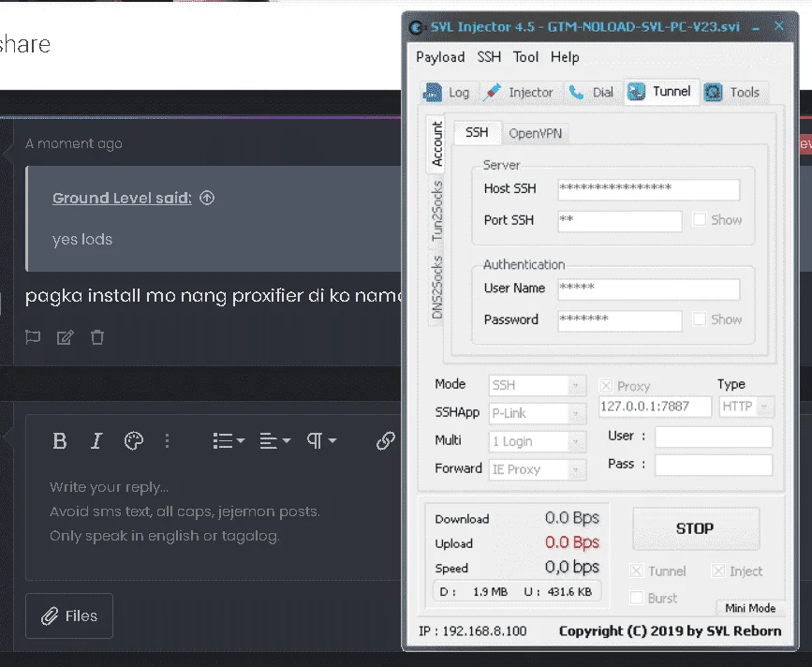812x667 pixels.
Task: Click the insert link icon in editor
Action: (386, 440)
